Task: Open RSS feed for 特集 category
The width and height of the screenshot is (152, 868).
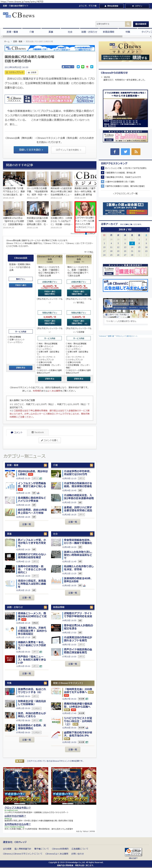Action: [45, 683]
